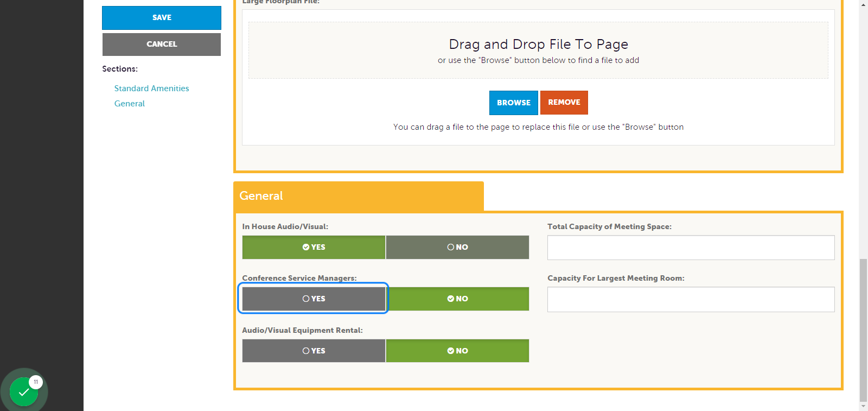The image size is (868, 411).
Task: Click REMOVE to delete the floorplan file
Action: 564,103
